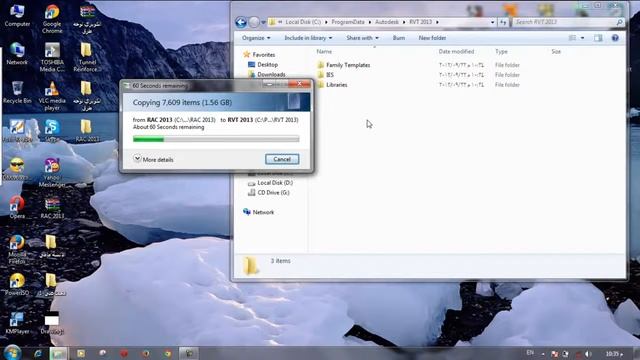The image size is (640, 360).
Task: Open PowerISO desktop shortcut
Action: pyautogui.click(x=17, y=284)
